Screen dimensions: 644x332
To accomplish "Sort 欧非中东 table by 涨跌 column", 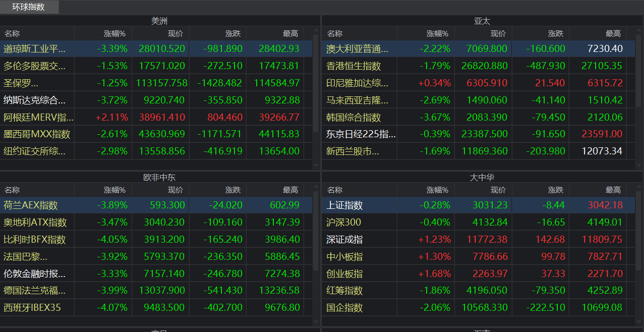I will (x=233, y=190).
